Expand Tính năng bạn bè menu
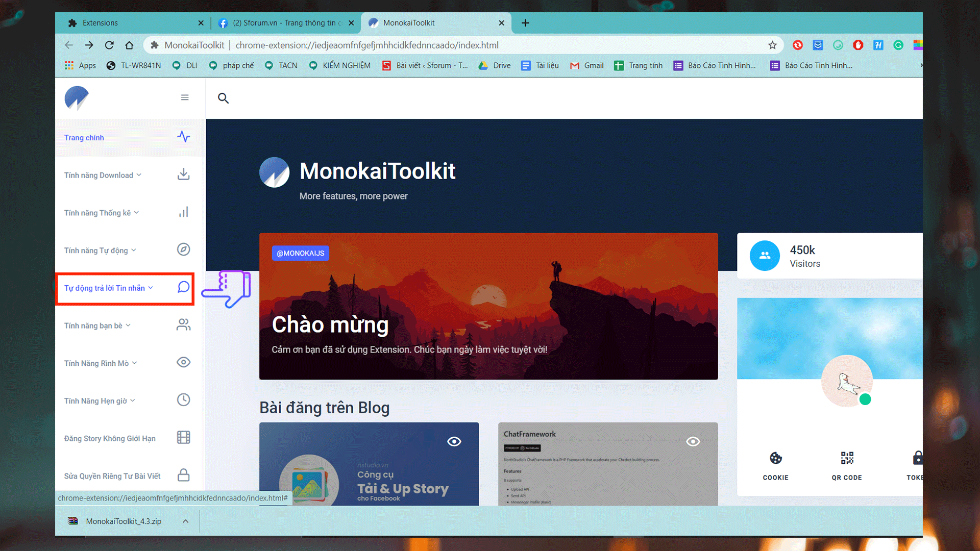 coord(97,326)
